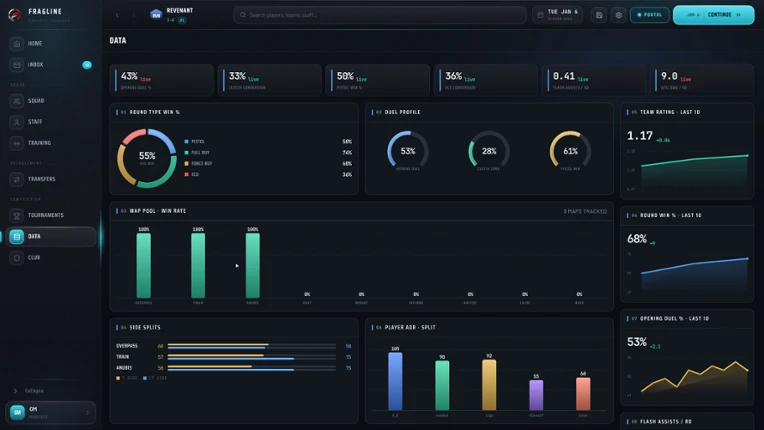
Task: Open the Tournaments section
Action: pos(51,215)
